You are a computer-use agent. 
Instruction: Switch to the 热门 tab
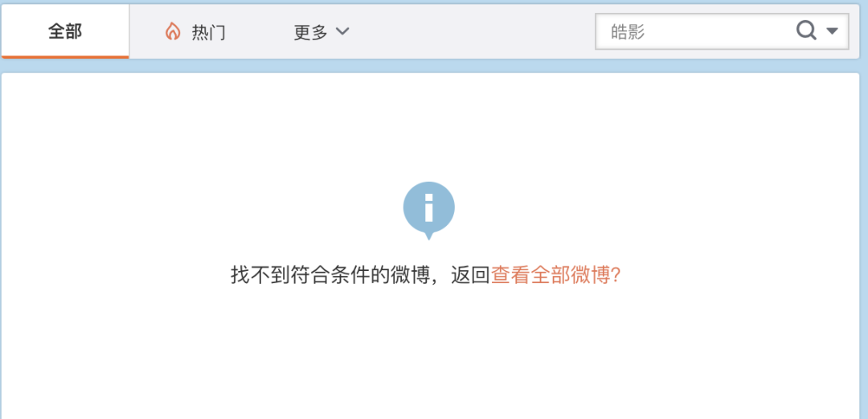click(x=194, y=31)
